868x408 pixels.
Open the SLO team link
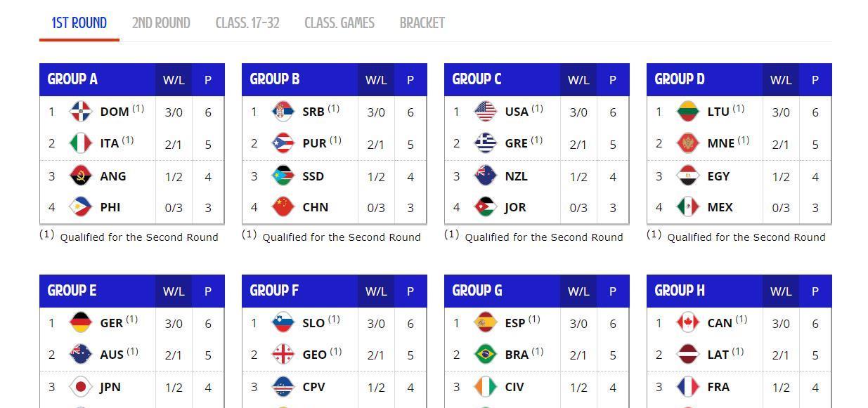click(x=313, y=323)
